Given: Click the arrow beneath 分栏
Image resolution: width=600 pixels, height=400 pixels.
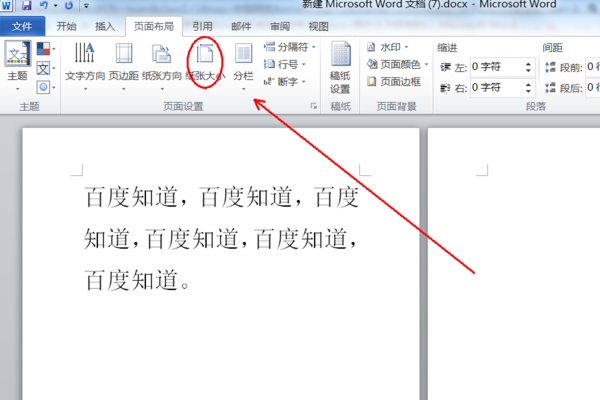Looking at the screenshot, I should pyautogui.click(x=243, y=89).
